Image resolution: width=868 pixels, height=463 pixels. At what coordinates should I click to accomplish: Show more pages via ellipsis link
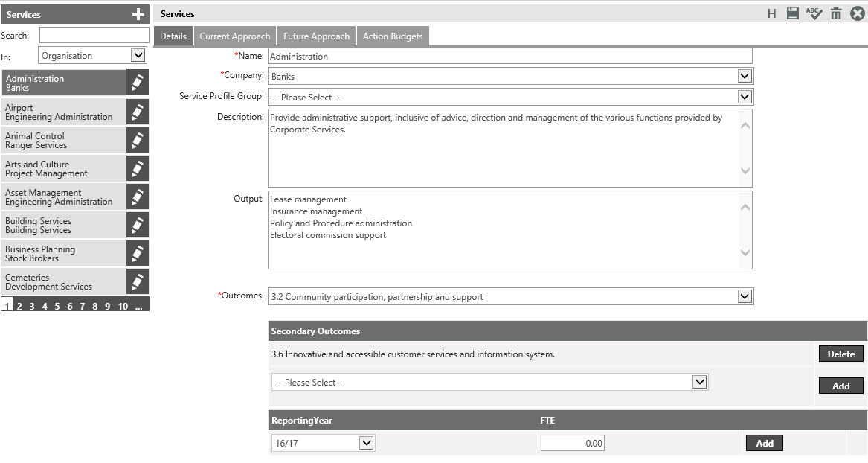click(138, 306)
